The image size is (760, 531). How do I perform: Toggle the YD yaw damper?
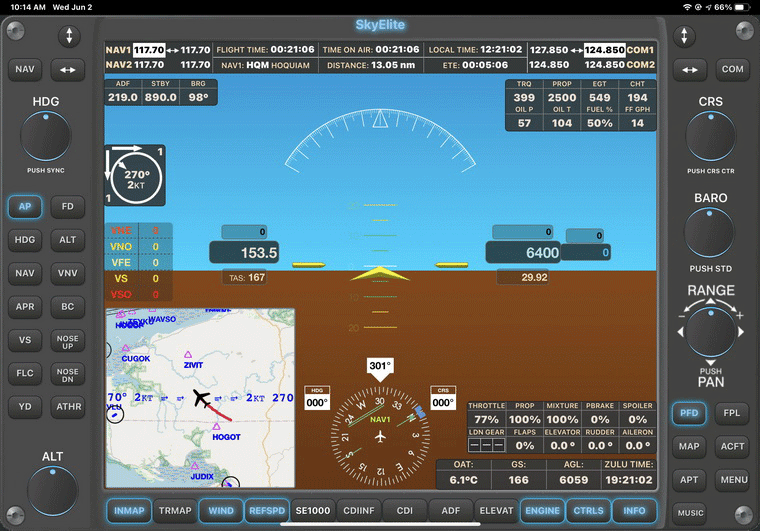click(x=25, y=407)
